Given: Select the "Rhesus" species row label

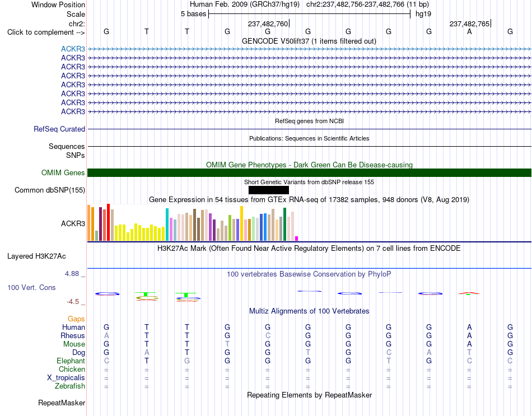Looking at the screenshot, I should coord(73,335).
